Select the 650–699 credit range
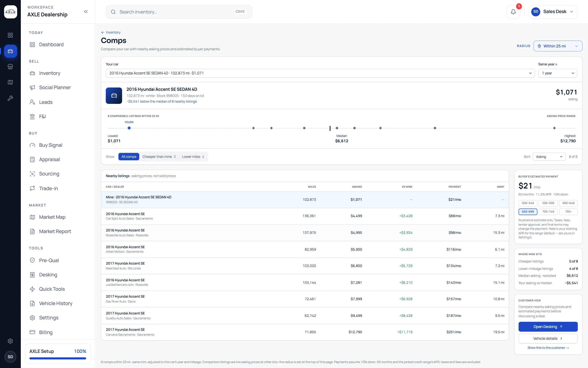Screen dimensions: 588x368 click(528, 212)
